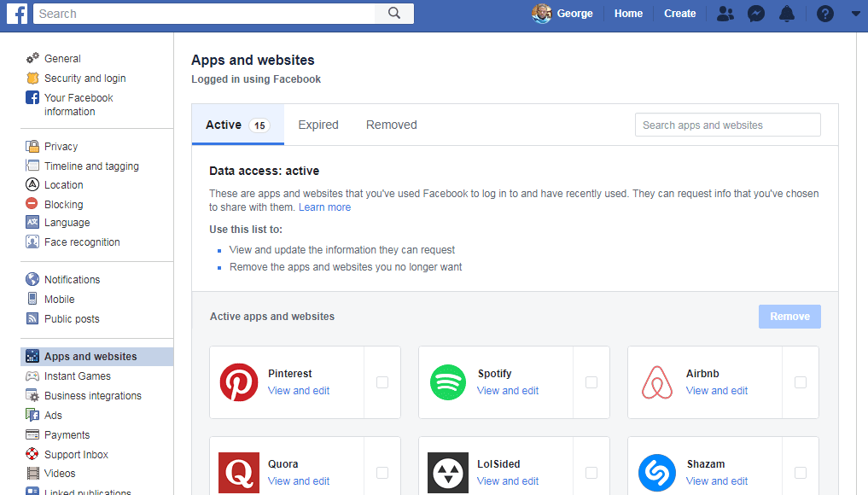Open Support Inbox settings
This screenshot has width=868, height=495.
(x=77, y=454)
